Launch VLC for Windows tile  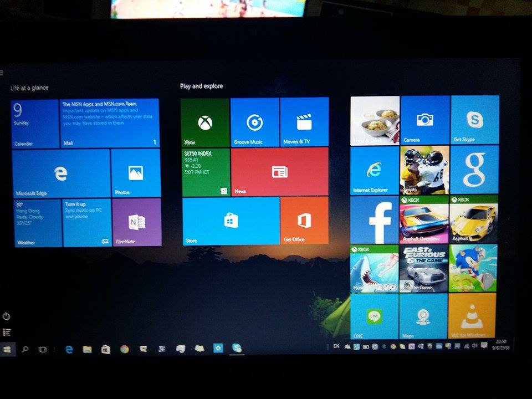(x=472, y=316)
